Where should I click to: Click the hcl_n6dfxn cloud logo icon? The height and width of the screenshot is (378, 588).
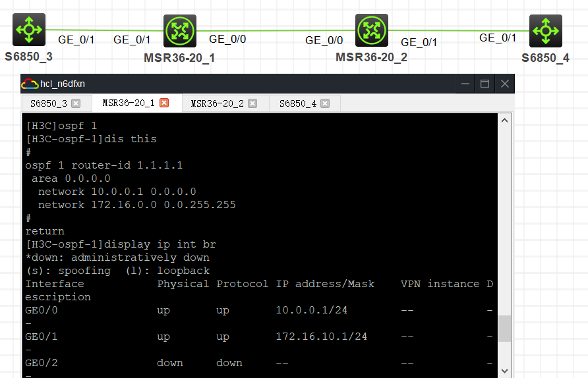click(30, 84)
